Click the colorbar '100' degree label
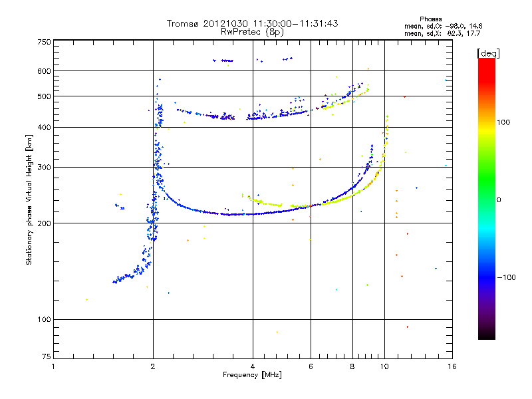Image resolution: width=532 pixels, height=399 pixels. click(x=503, y=122)
